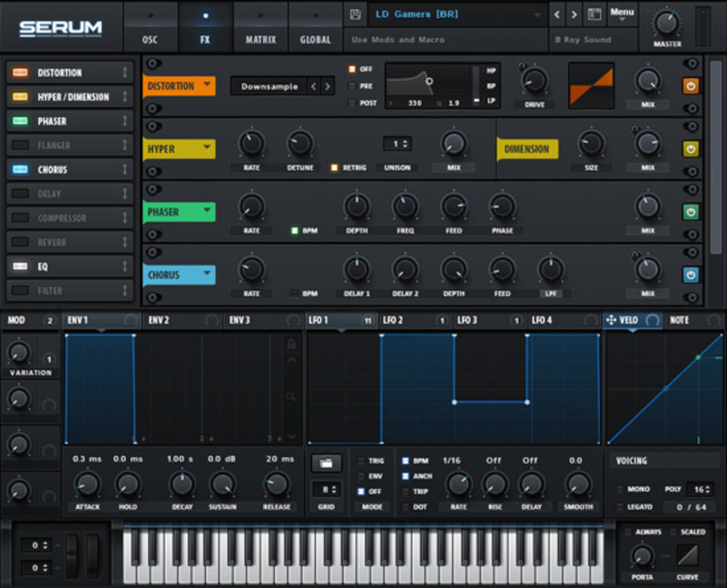The image size is (727, 588).
Task: Switch to the MATRIX tab
Action: (x=261, y=27)
